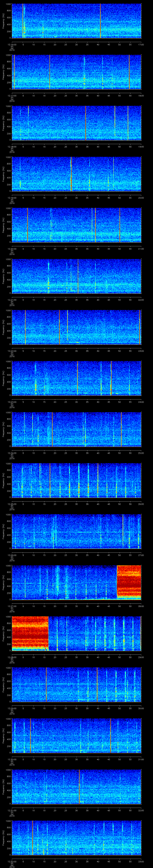Click the red spike in the 12:21:00 spectrogram
153x868 pixels.
point(78,276)
